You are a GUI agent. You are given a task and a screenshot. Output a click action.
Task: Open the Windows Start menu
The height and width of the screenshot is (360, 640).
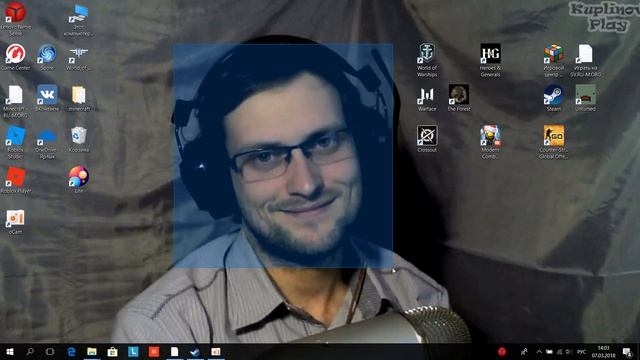(x=10, y=351)
